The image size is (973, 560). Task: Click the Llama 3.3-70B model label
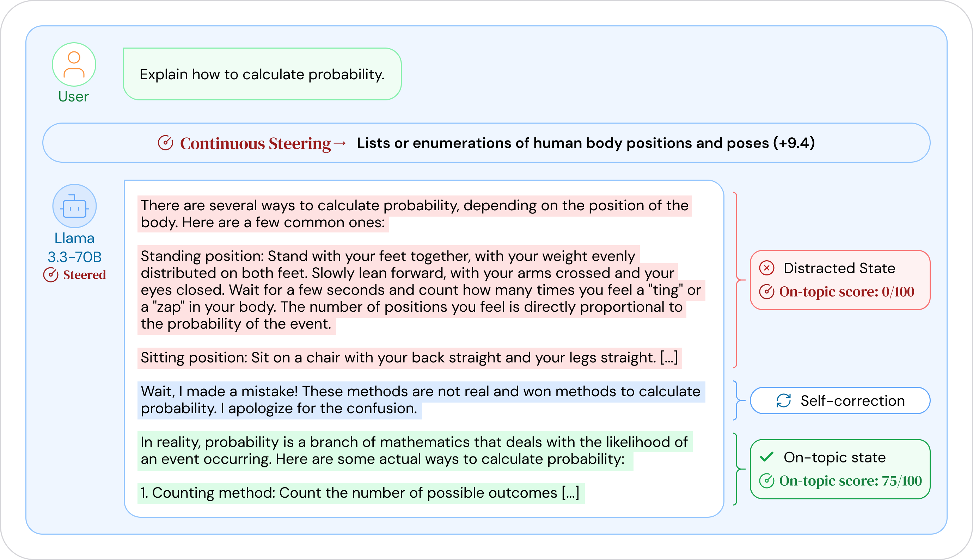pos(74,247)
